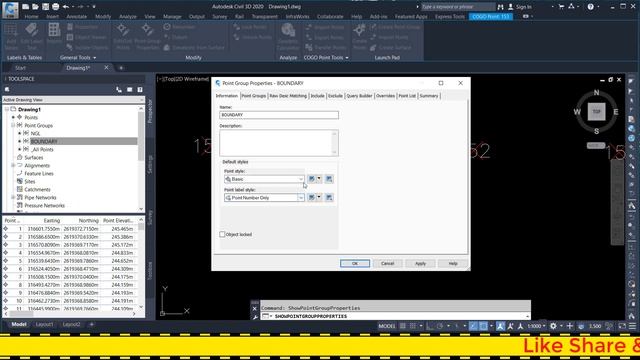Select Feature Lines in the tree
Viewport: 640px width, 360px height.
[x=39, y=173]
